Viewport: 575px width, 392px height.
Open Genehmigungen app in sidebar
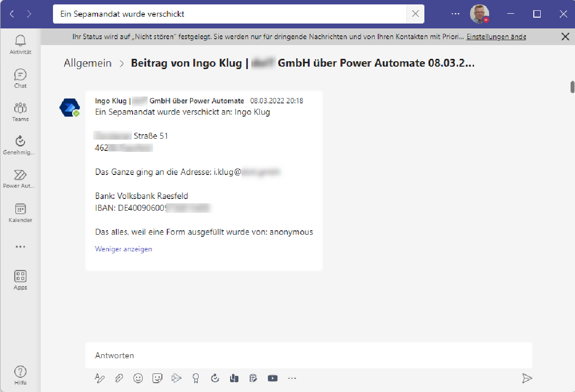(x=20, y=145)
